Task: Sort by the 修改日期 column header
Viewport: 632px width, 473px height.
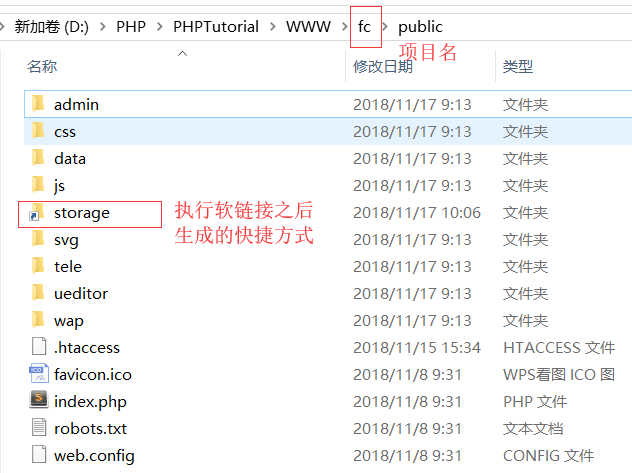Action: click(383, 66)
